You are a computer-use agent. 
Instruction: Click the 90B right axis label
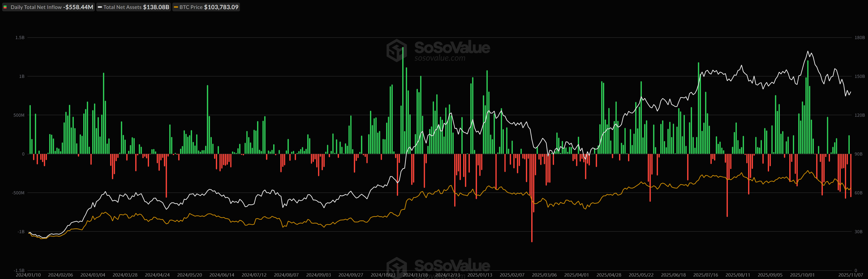point(858,154)
